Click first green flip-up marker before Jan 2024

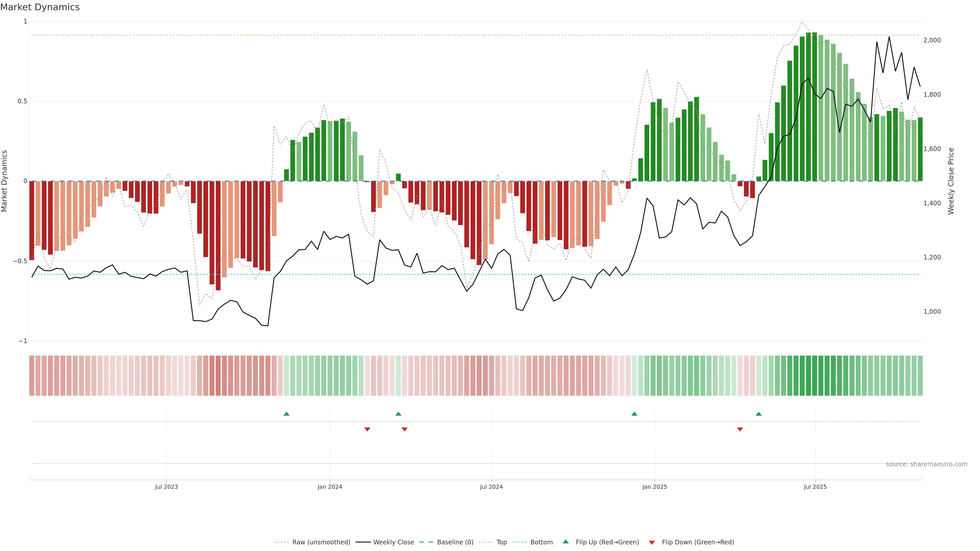pyautogui.click(x=286, y=414)
